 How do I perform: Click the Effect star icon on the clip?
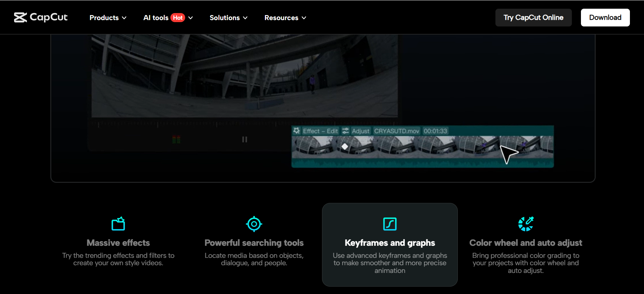(297, 131)
